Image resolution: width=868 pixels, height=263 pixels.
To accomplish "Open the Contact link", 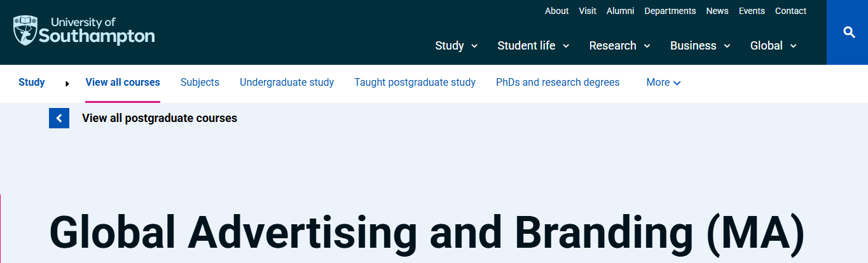I will [790, 11].
